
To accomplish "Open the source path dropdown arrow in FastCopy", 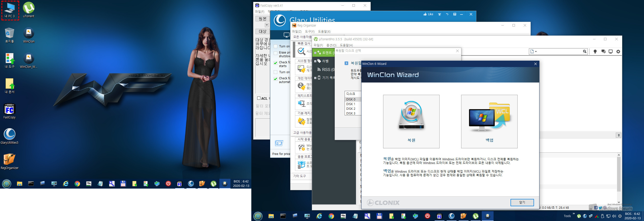I will tap(267, 25).
